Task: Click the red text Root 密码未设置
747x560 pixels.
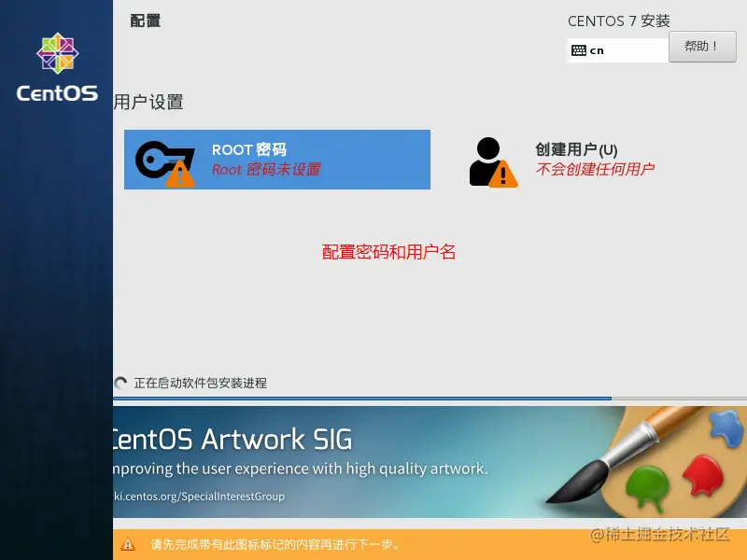Action: tap(266, 170)
